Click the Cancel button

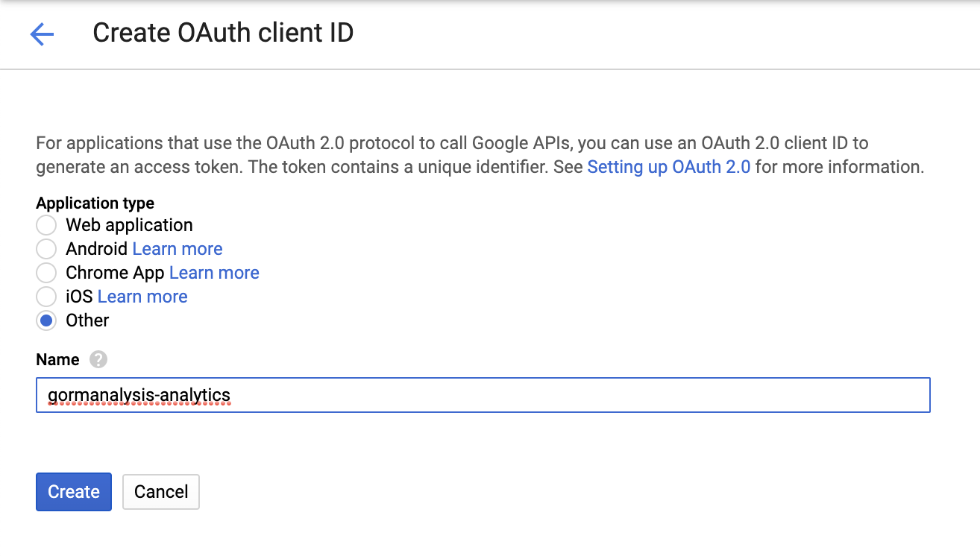pyautogui.click(x=161, y=492)
